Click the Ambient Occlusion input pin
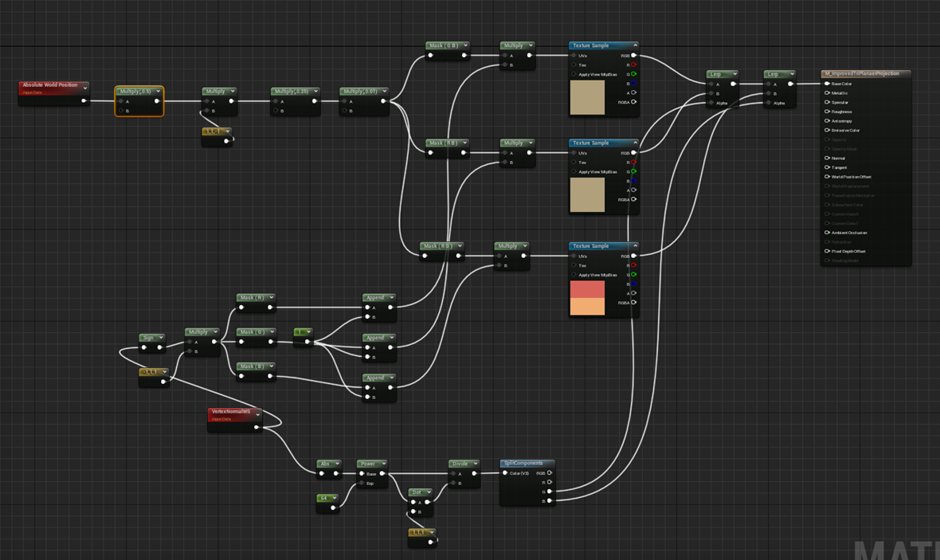The width and height of the screenshot is (940, 560). (x=828, y=233)
